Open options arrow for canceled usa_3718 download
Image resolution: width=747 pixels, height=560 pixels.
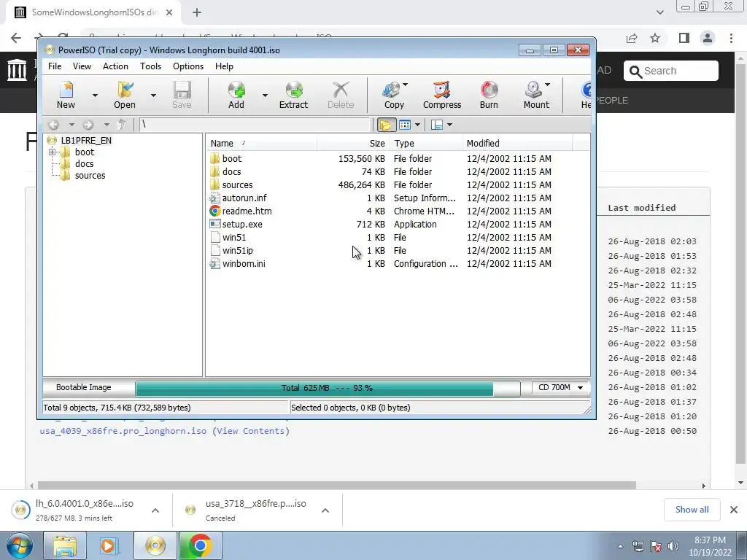(x=325, y=510)
